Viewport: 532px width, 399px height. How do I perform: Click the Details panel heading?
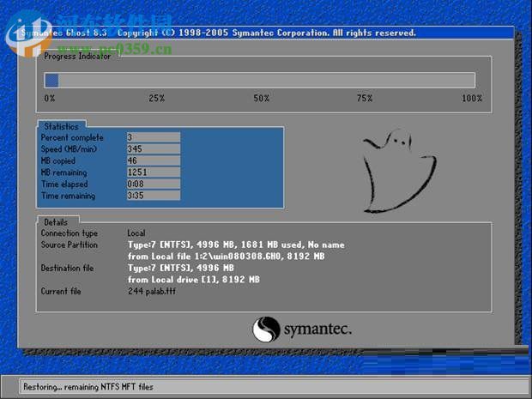pos(56,221)
